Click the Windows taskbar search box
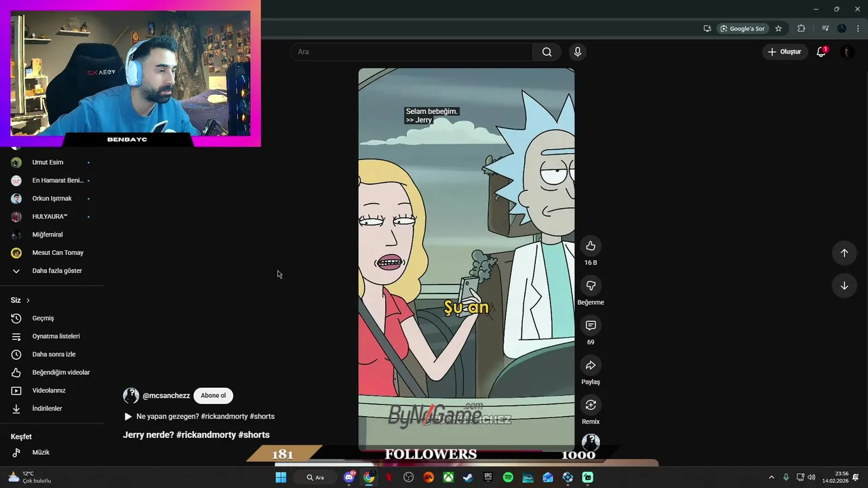Image resolution: width=868 pixels, height=488 pixels. [314, 478]
